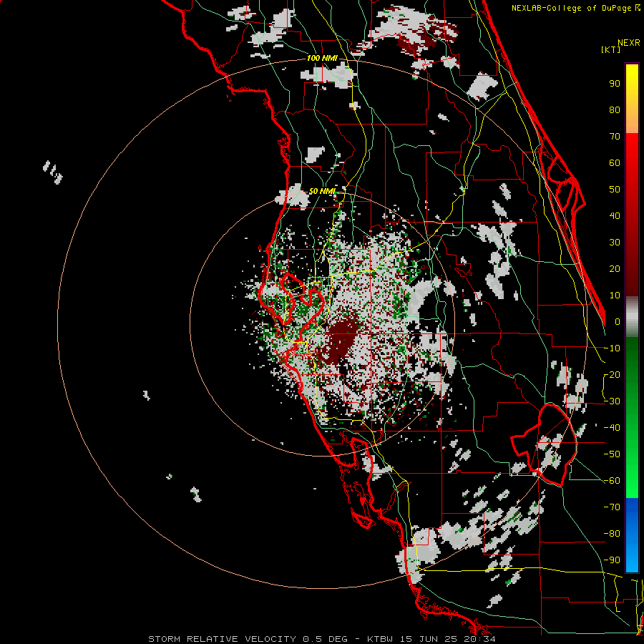Click the -80 value on velocity scale
Image resolution: width=644 pixels, height=644 pixels.
tap(612, 534)
